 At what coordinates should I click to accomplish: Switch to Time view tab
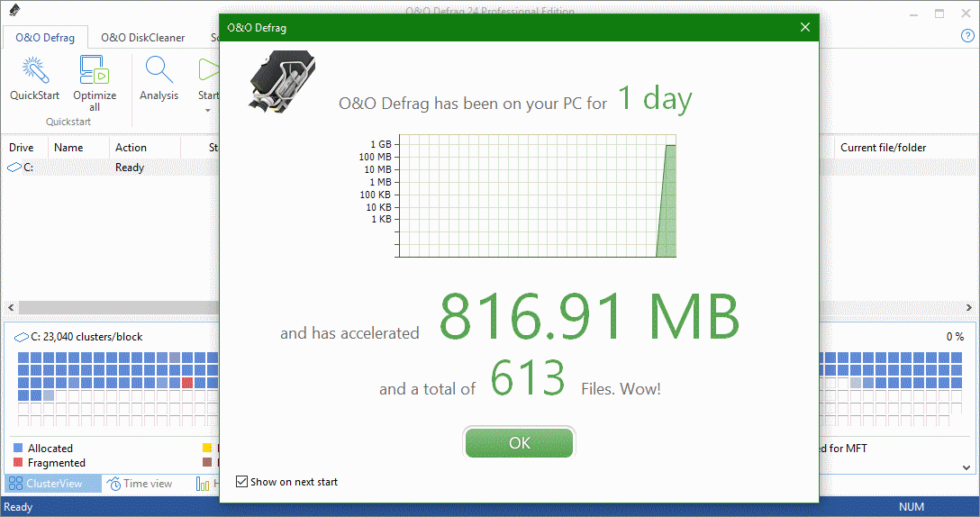pos(140,484)
